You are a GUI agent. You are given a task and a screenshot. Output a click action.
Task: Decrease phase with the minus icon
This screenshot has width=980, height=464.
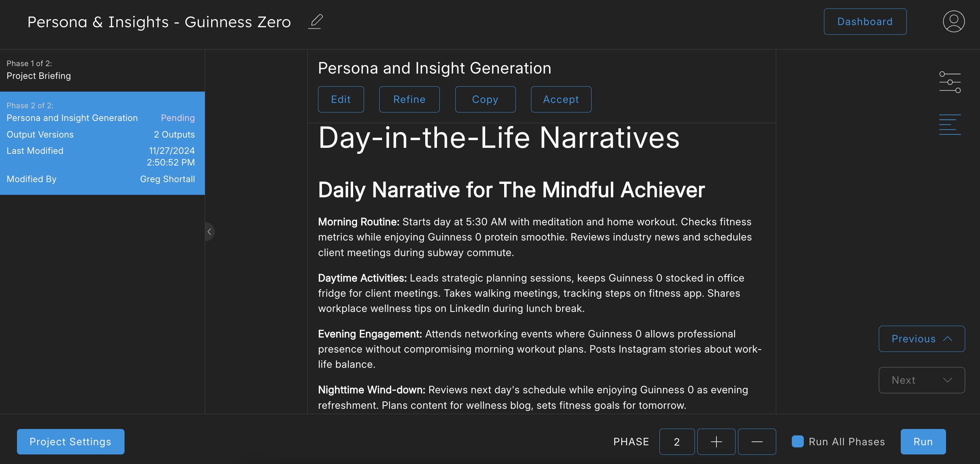(x=757, y=442)
